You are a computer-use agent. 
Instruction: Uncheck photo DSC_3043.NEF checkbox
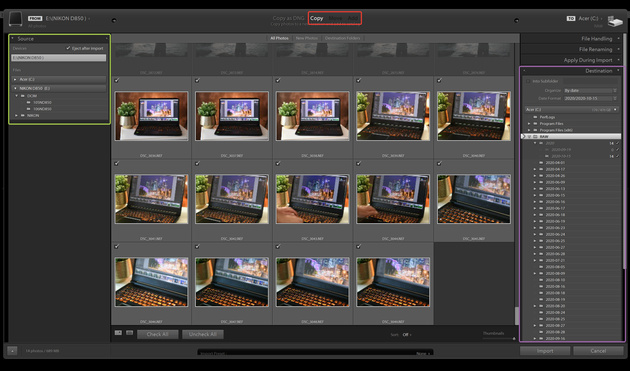[x=278, y=164]
